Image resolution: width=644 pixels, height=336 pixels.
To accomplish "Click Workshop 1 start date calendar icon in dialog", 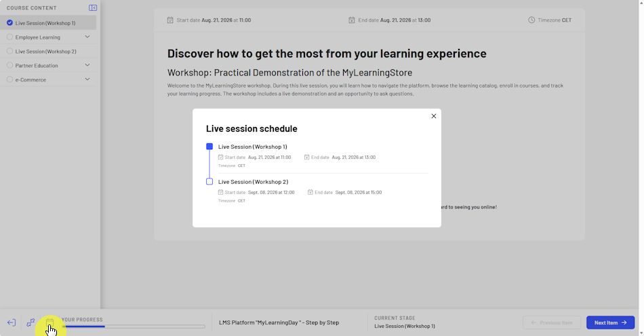I will pos(220,157).
